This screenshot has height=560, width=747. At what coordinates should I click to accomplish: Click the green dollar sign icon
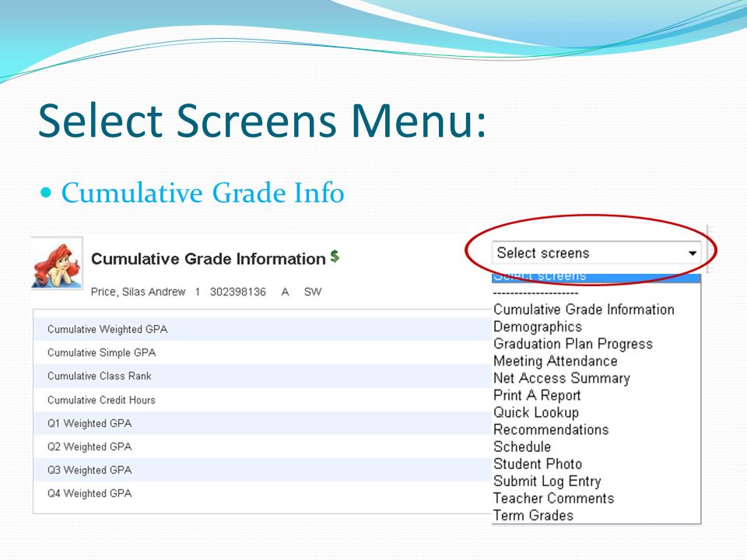coord(335,256)
